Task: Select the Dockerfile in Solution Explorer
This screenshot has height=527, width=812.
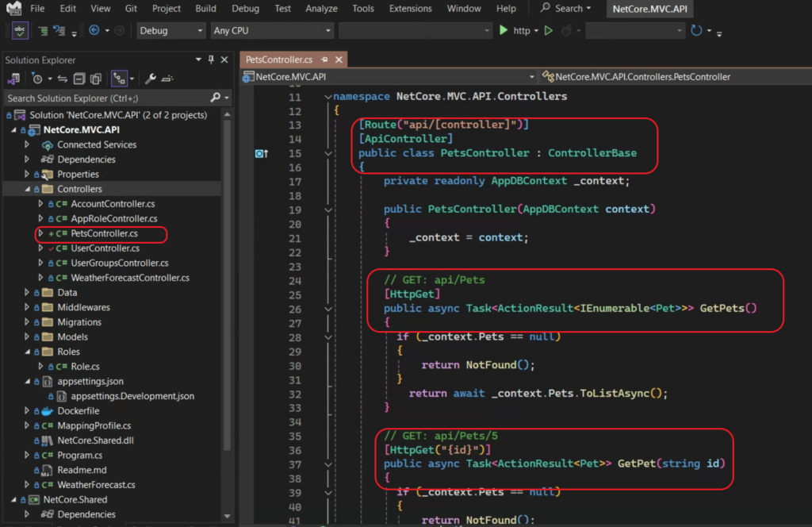Action: click(x=78, y=411)
